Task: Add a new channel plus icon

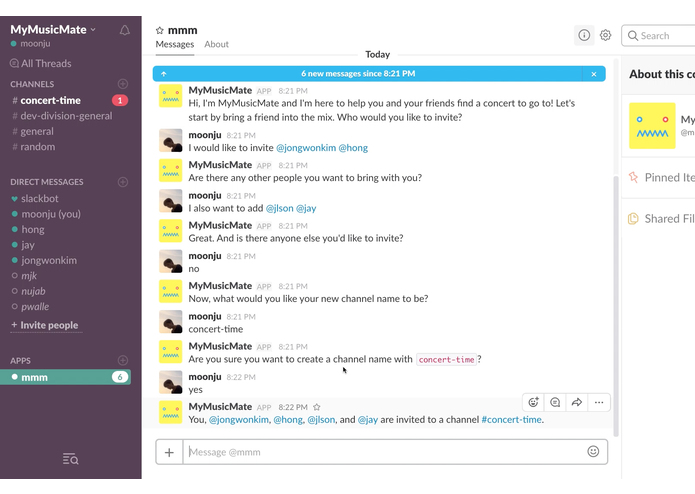Action: pos(123,84)
